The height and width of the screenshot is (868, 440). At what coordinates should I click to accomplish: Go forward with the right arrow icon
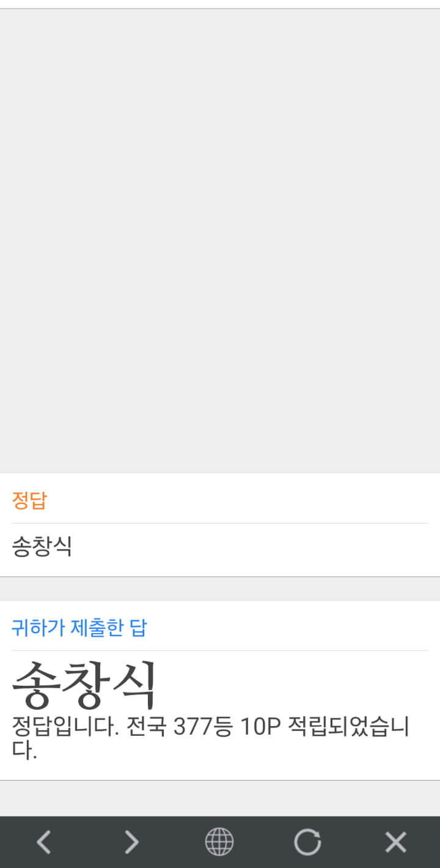click(131, 842)
